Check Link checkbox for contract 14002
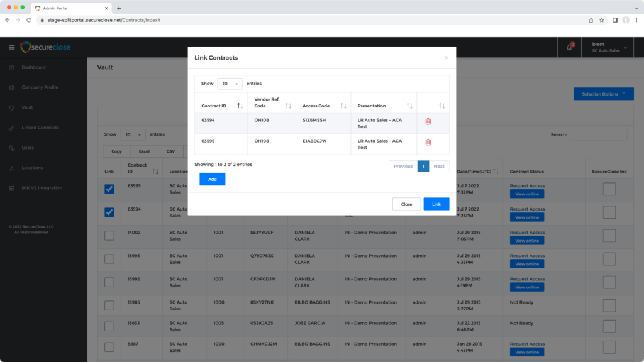The image size is (644, 362). pos(109,236)
